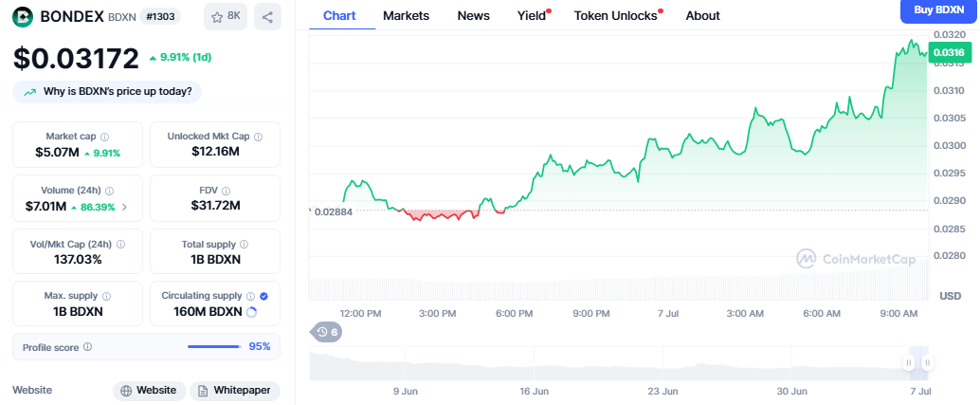Viewport: 980px width, 405px height.
Task: Click the 9.91% (1d) change indicator
Action: [x=180, y=58]
